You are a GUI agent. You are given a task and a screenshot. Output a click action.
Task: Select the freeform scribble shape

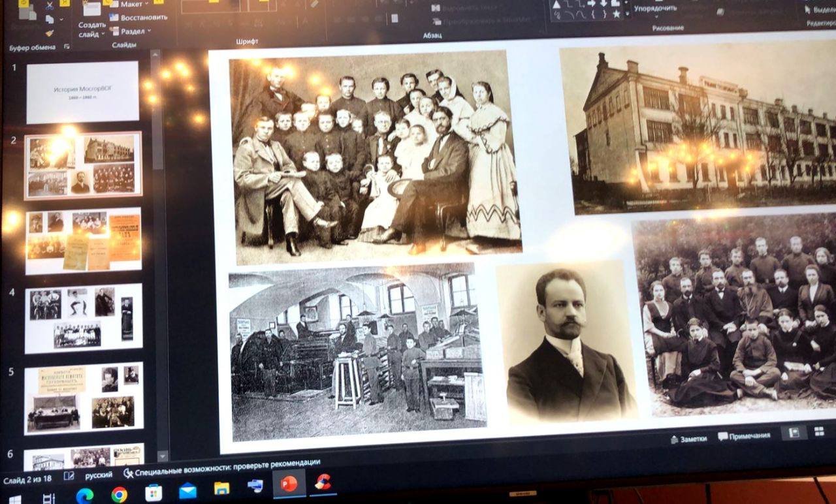pos(557,15)
